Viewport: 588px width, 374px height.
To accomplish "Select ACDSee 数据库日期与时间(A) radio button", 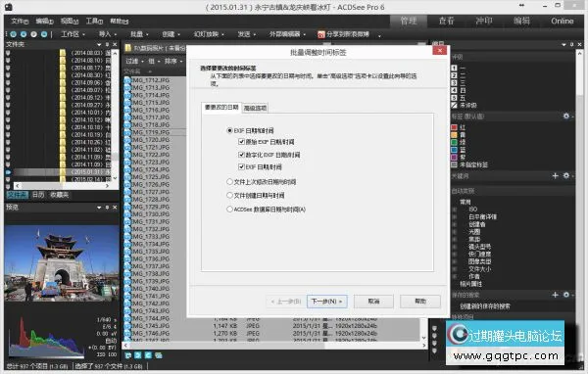I will click(229, 210).
